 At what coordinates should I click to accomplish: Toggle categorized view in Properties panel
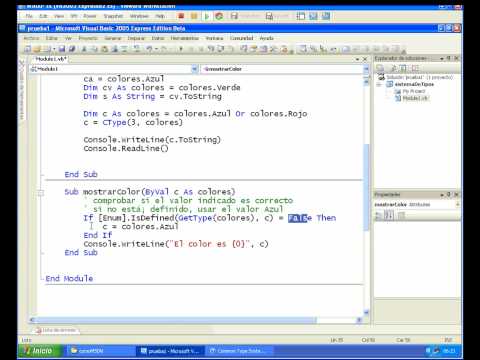379,216
